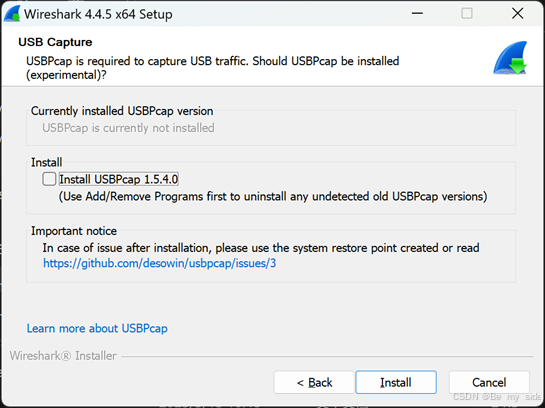Close the Wireshark Setup window
The height and width of the screenshot is (408, 545).
tap(518, 14)
